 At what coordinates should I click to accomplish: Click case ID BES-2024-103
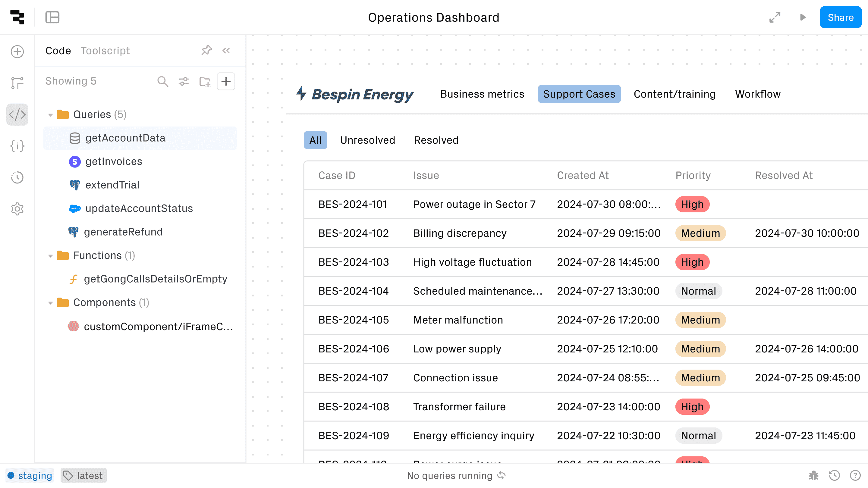point(354,262)
